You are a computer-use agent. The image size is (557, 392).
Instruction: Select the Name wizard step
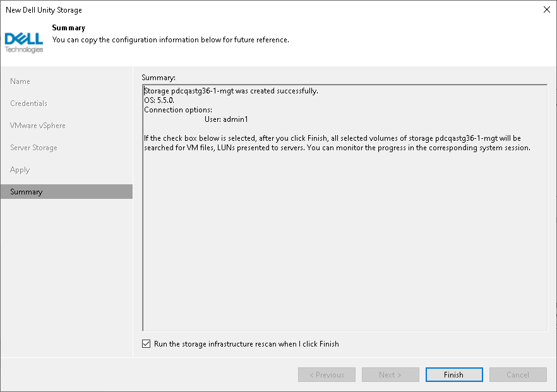(20, 81)
